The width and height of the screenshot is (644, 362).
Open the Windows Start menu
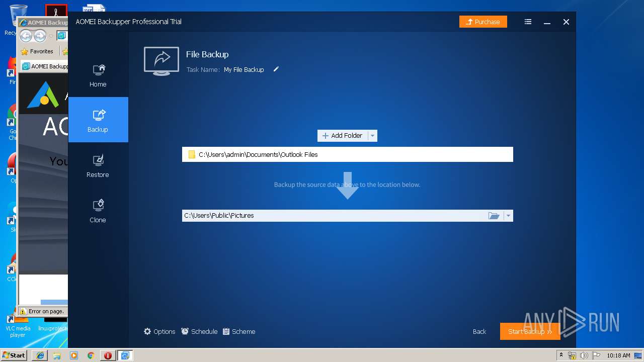[x=14, y=355]
